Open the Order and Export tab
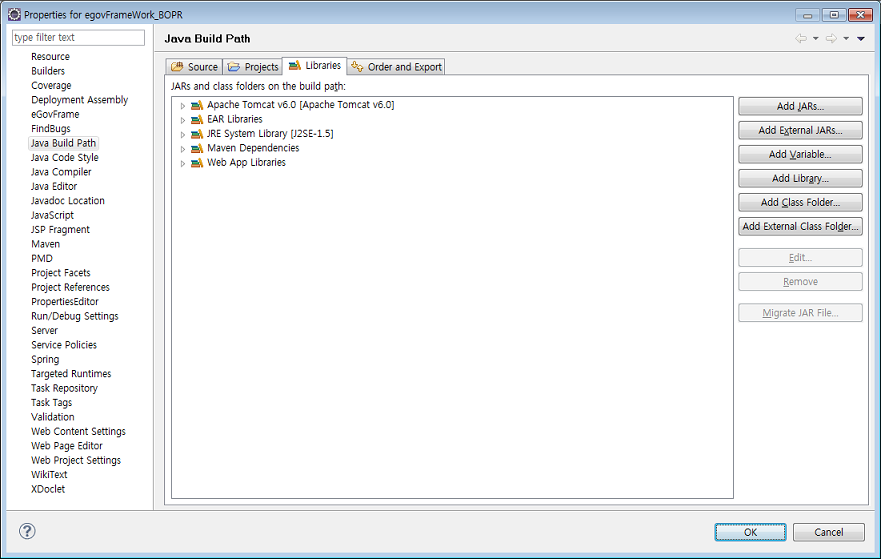 (x=396, y=67)
